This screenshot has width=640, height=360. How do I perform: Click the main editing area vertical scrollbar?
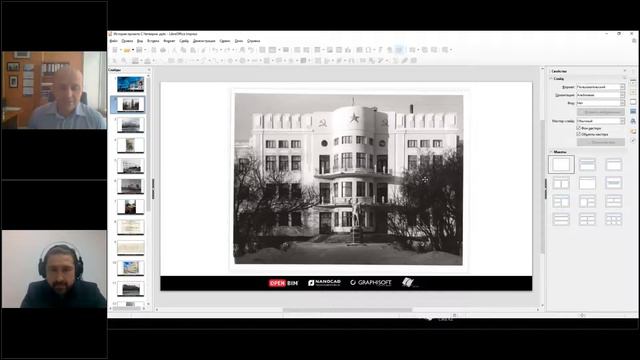coord(542,188)
